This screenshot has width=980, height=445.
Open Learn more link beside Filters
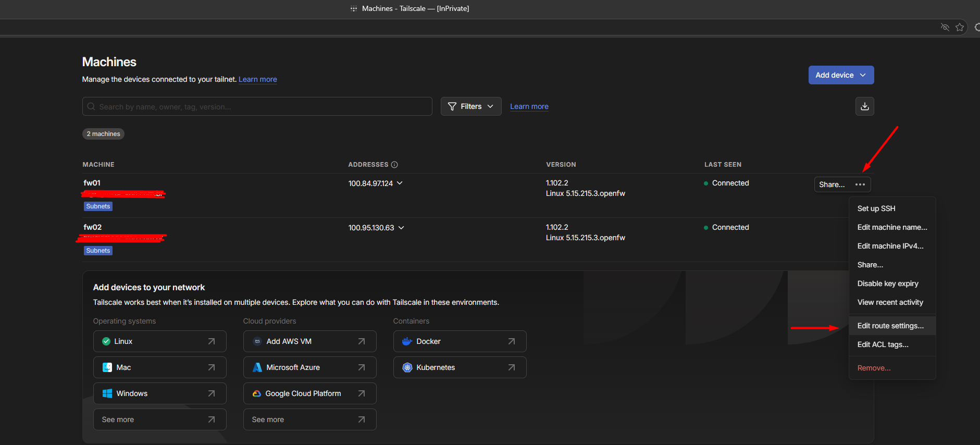[529, 106]
